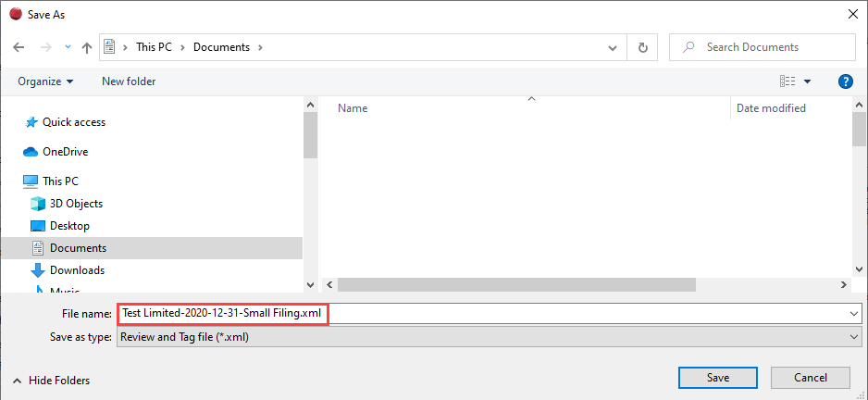
Task: Expand the chevron between This PC and Documents
Action: 182,47
